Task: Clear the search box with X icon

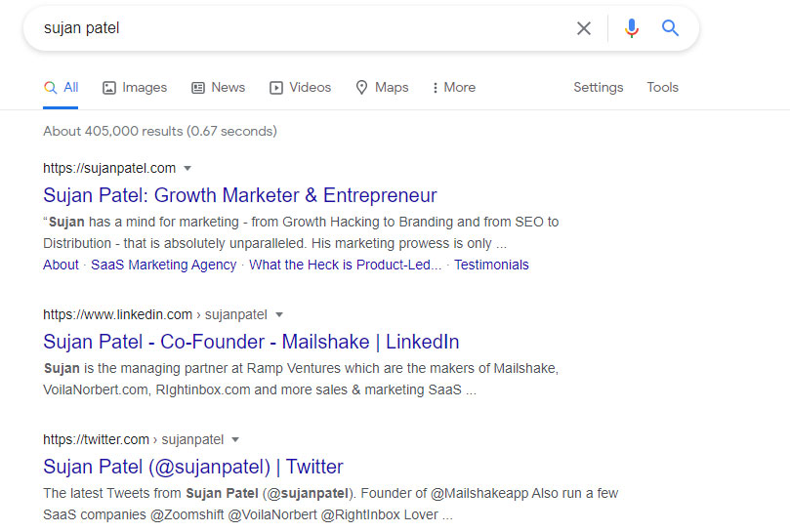Action: [x=584, y=28]
